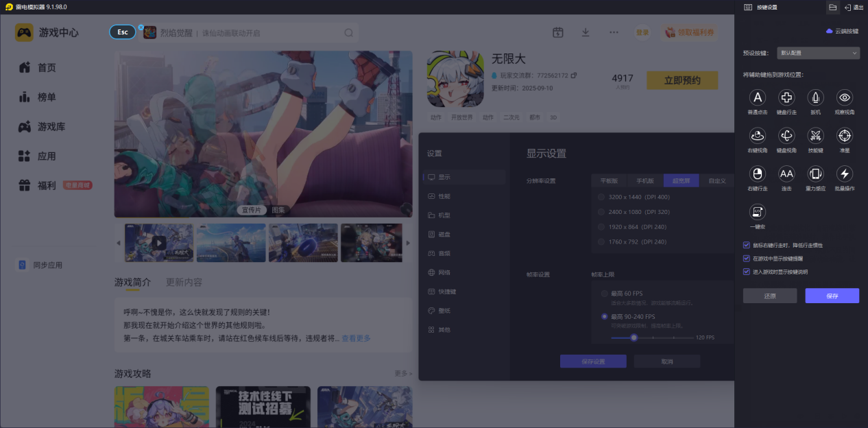The height and width of the screenshot is (428, 868).
Task: Click the 立即预约 reserve button
Action: [x=682, y=80]
